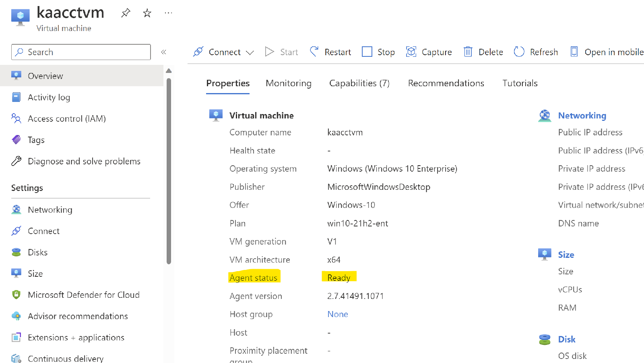
Task: Click the Delete button label
Action: 491,52
